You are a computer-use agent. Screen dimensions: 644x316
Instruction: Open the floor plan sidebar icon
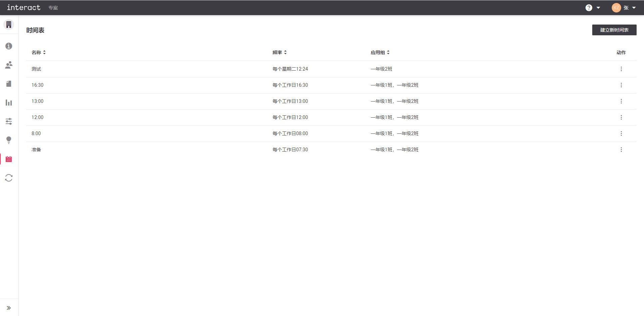(x=9, y=84)
